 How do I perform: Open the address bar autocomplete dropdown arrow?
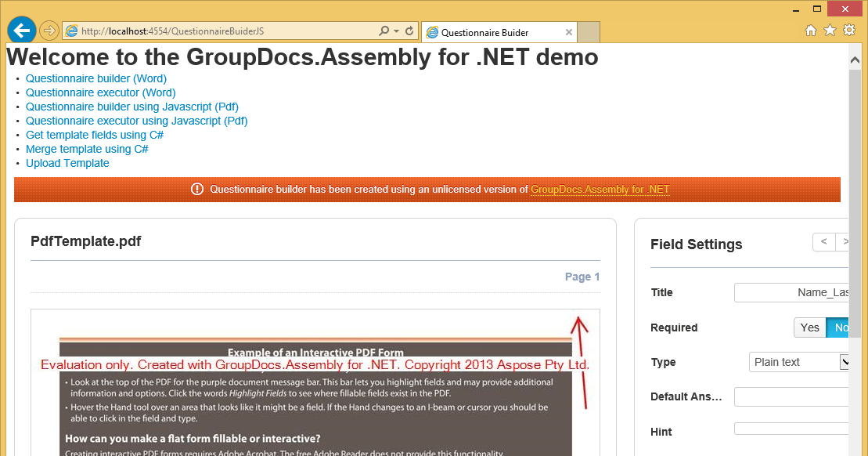click(398, 30)
